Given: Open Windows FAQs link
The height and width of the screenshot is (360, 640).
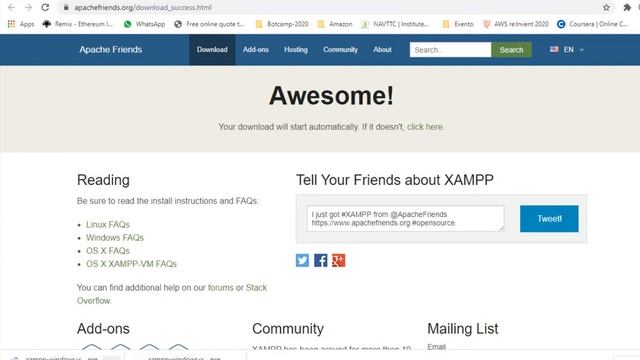Looking at the screenshot, I should pyautogui.click(x=115, y=238).
